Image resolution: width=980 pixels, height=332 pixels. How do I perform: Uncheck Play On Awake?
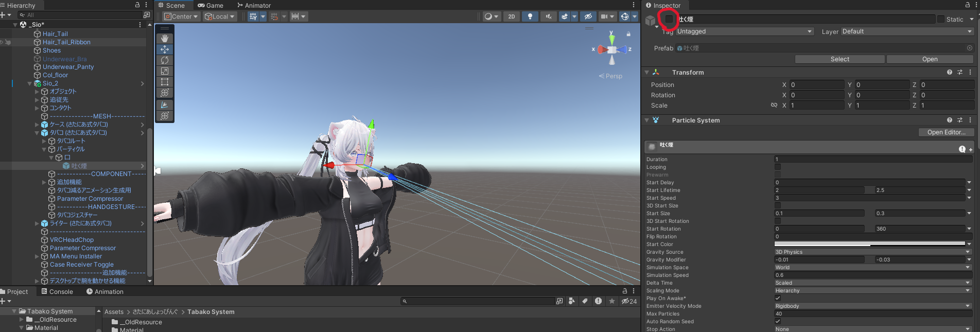(778, 298)
